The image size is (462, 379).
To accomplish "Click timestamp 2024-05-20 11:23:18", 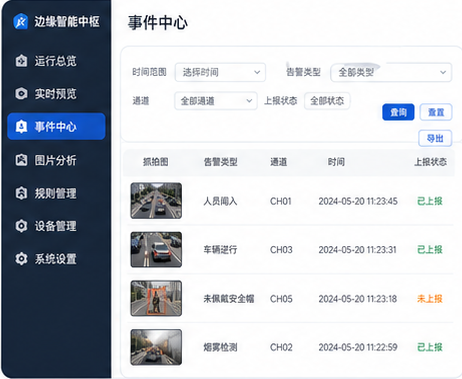I will click(358, 299).
